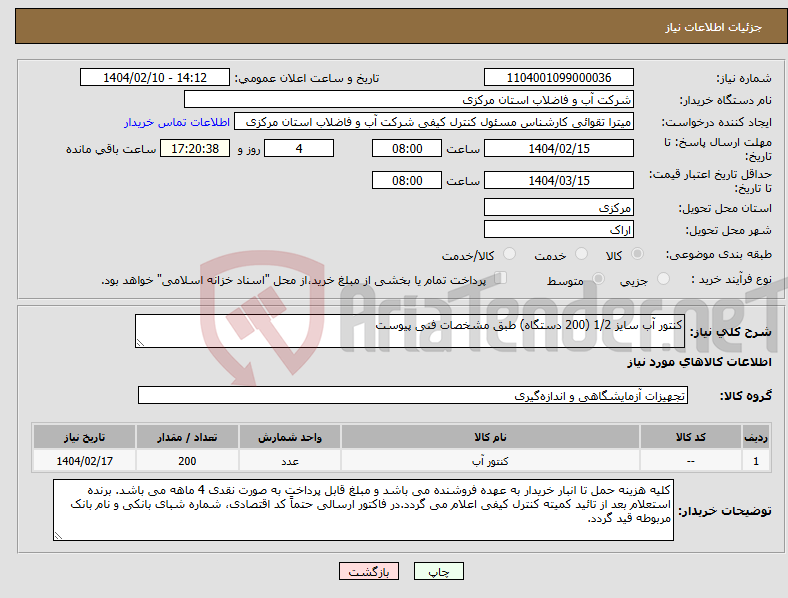Open the اطلاعات تماس خریدار link
Image resolution: width=788 pixels, height=598 pixels.
coord(177,122)
